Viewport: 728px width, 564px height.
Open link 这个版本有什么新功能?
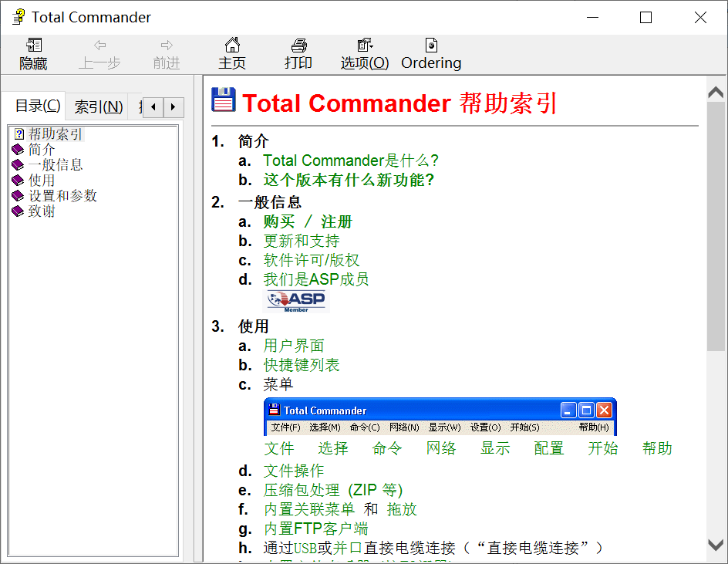(349, 180)
